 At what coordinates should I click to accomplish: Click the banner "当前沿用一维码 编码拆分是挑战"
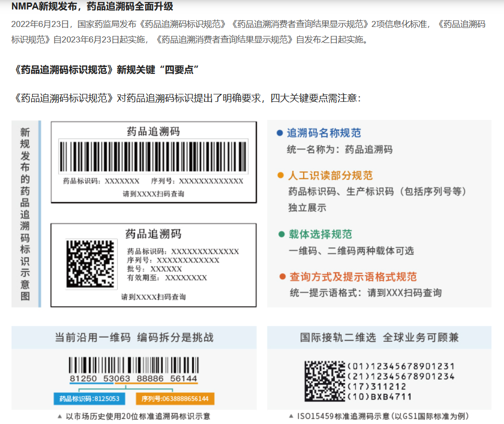134,337
